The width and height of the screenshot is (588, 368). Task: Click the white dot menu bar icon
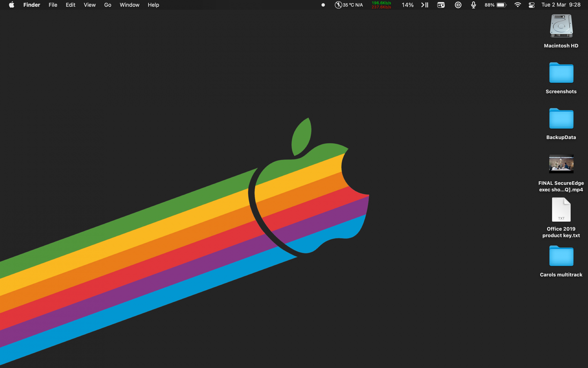coord(323,5)
